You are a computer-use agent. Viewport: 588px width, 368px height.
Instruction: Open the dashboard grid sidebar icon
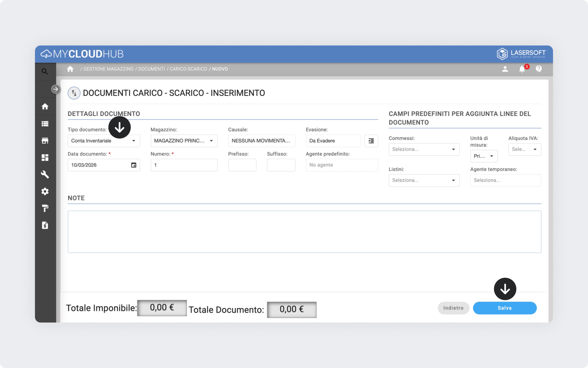click(45, 157)
